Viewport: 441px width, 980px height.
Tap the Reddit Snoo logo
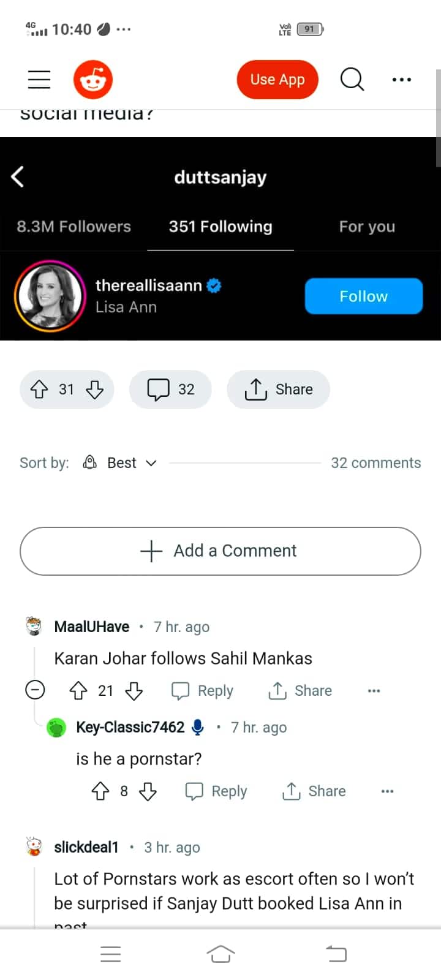click(93, 80)
